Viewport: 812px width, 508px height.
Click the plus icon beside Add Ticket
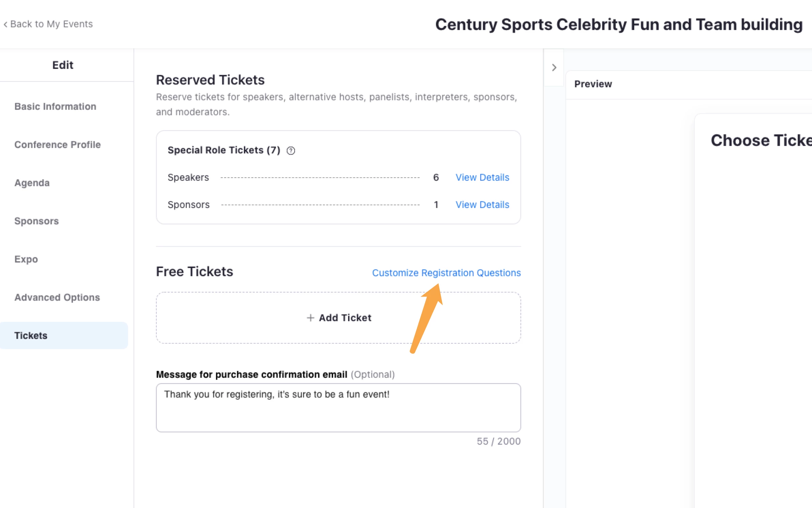(x=310, y=318)
